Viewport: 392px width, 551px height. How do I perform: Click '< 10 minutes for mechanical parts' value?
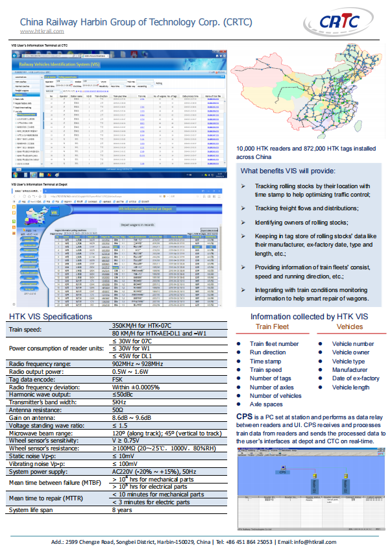(x=158, y=494)
